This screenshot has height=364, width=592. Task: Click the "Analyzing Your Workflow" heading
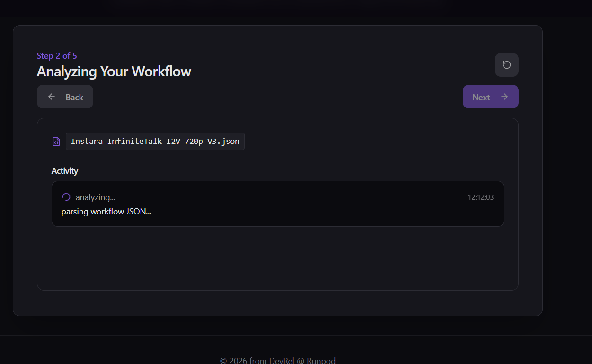pos(114,71)
